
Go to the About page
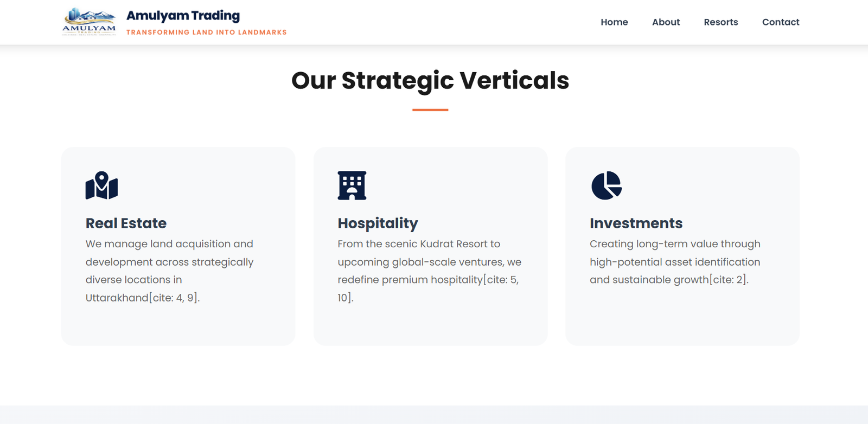click(666, 22)
